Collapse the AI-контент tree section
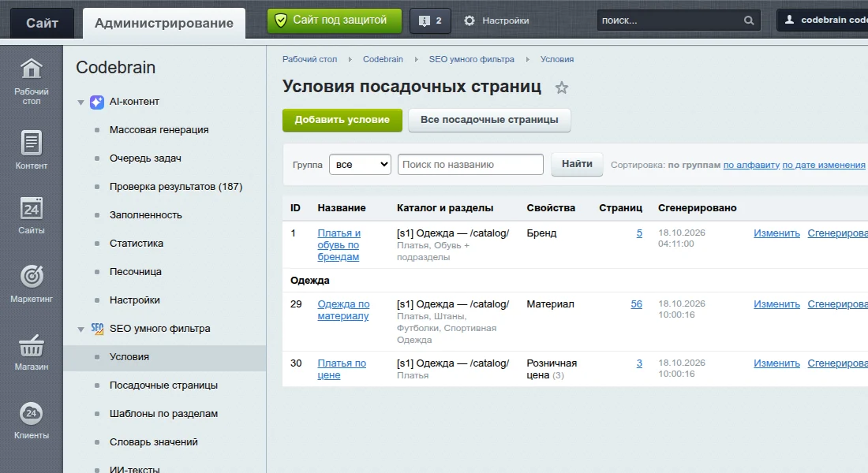 (80, 102)
